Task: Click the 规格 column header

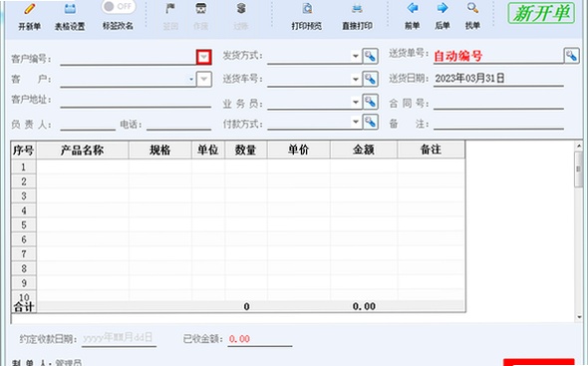Action: click(160, 151)
